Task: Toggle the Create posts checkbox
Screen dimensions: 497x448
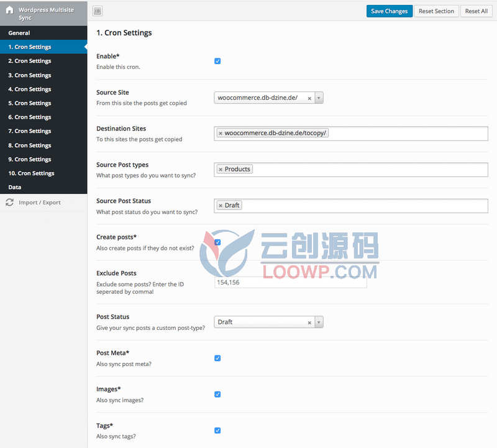Action: [x=217, y=242]
